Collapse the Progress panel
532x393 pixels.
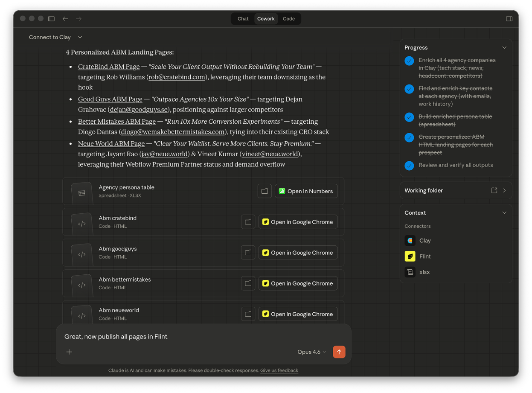click(x=504, y=47)
